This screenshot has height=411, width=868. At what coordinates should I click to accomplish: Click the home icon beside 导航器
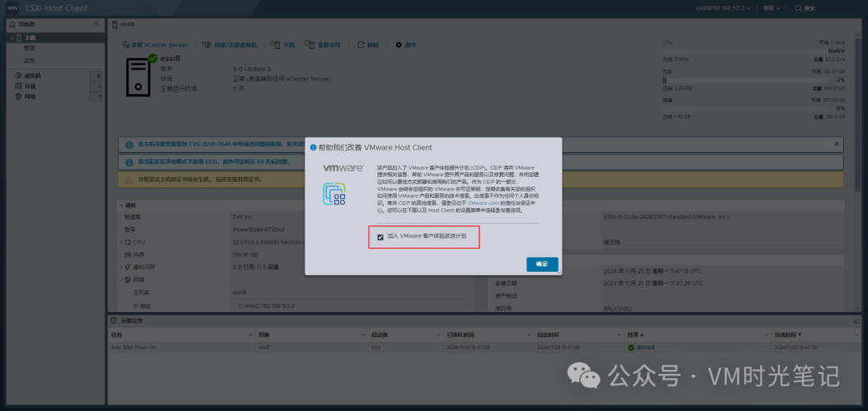coord(12,24)
